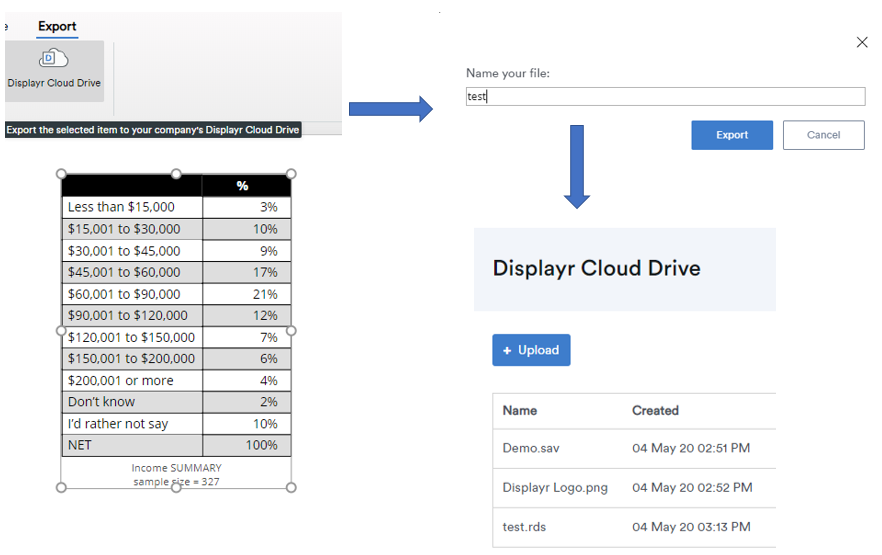Click the top-left resize handle of the table
Viewport: 882px width, 555px height.
61,174
